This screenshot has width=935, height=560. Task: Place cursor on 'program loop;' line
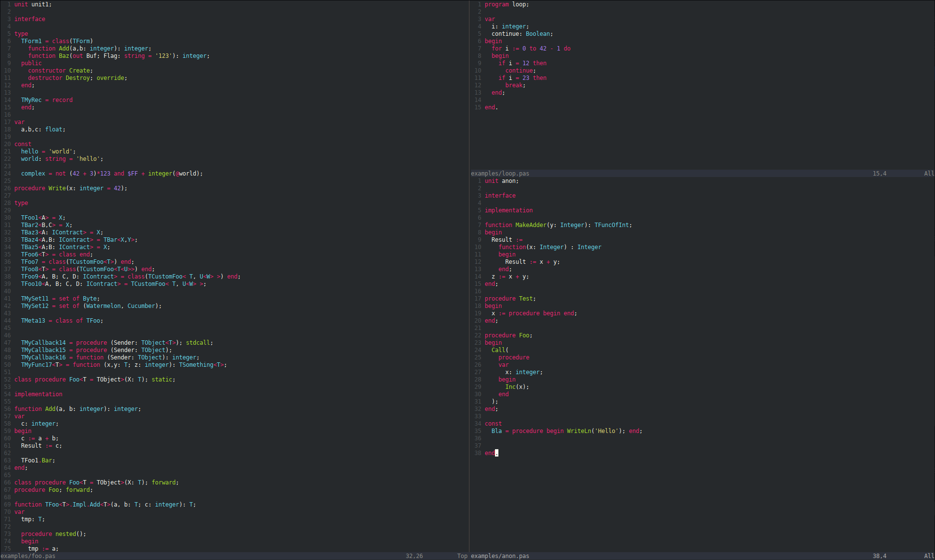[x=507, y=4]
